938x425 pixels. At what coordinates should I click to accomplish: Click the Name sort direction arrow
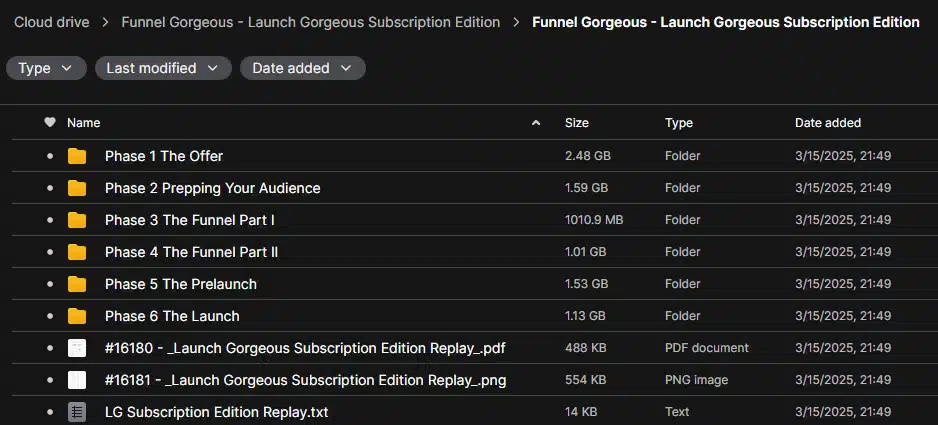[536, 123]
